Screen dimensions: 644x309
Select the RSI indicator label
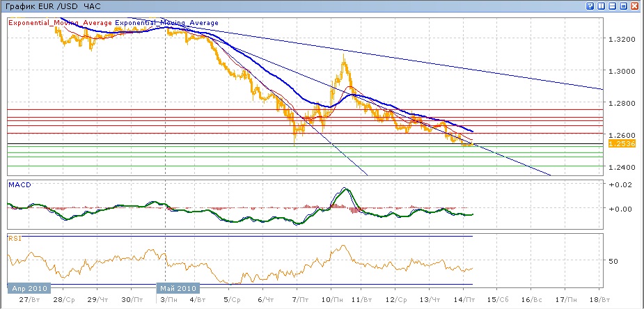(x=15, y=238)
